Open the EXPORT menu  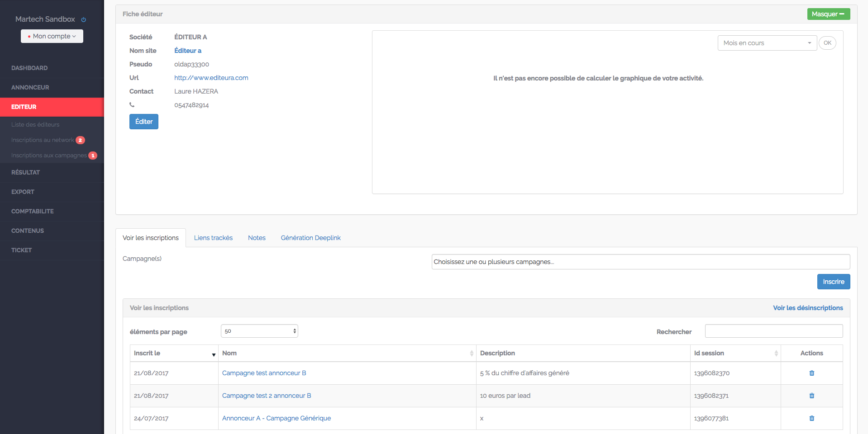pos(23,192)
